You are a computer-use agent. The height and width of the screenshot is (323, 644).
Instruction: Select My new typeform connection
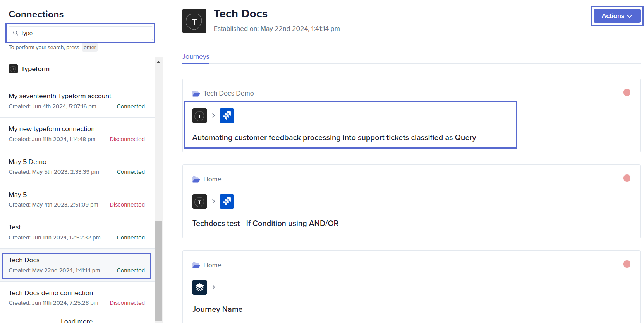coord(77,134)
